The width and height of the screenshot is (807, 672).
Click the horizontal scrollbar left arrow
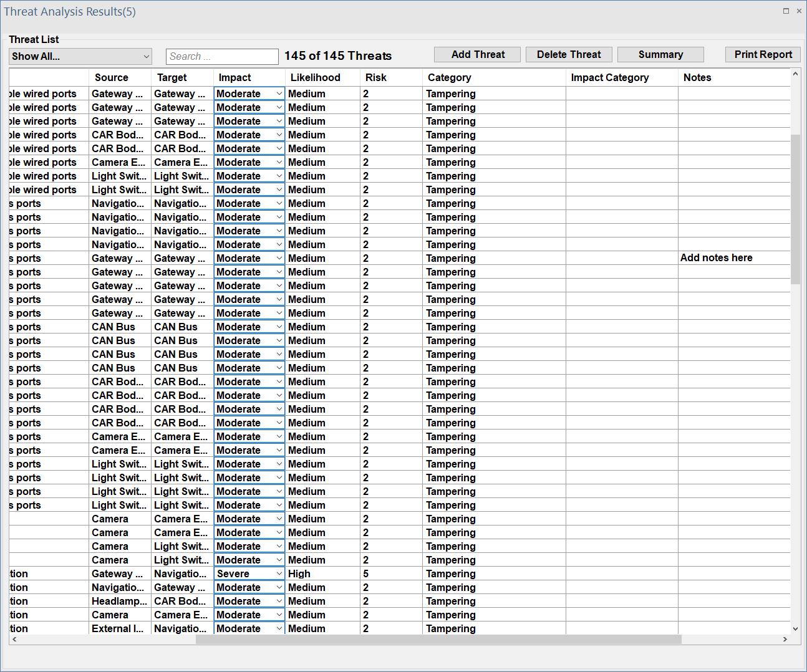point(14,640)
